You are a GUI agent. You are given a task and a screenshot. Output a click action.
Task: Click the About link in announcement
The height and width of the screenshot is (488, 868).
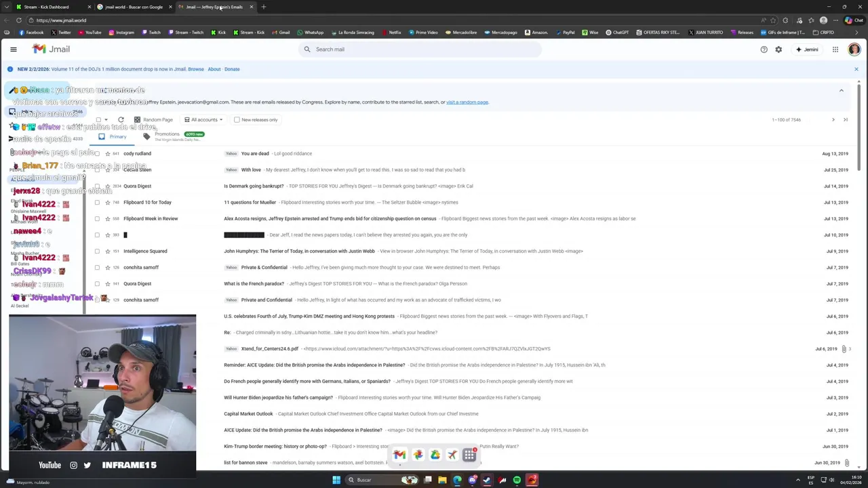214,69
